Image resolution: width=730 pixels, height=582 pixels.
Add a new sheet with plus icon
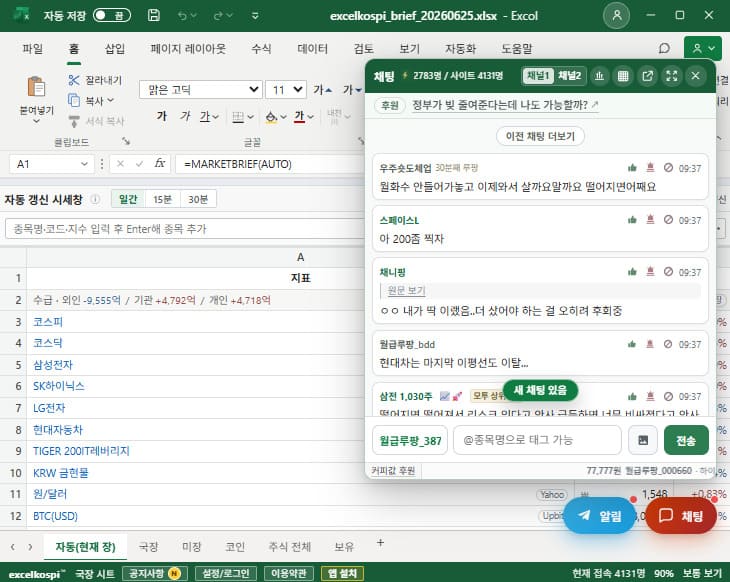[x=380, y=543]
